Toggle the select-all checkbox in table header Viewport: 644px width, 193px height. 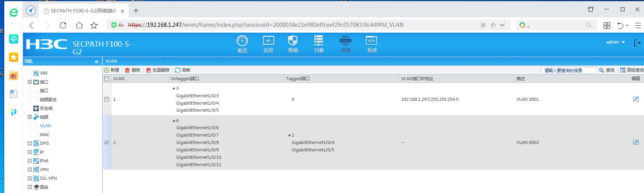tap(107, 79)
